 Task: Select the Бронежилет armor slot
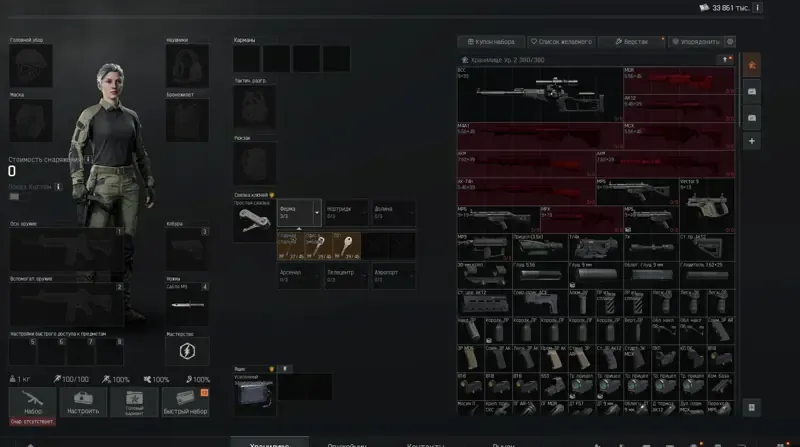pyautogui.click(x=187, y=120)
